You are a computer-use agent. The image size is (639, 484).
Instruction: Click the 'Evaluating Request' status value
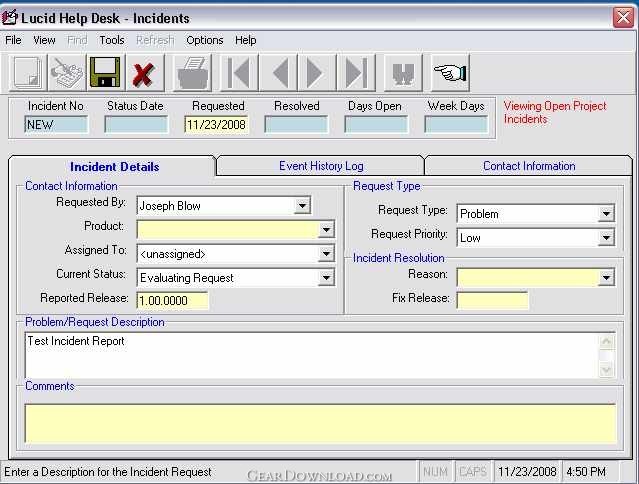[187, 278]
